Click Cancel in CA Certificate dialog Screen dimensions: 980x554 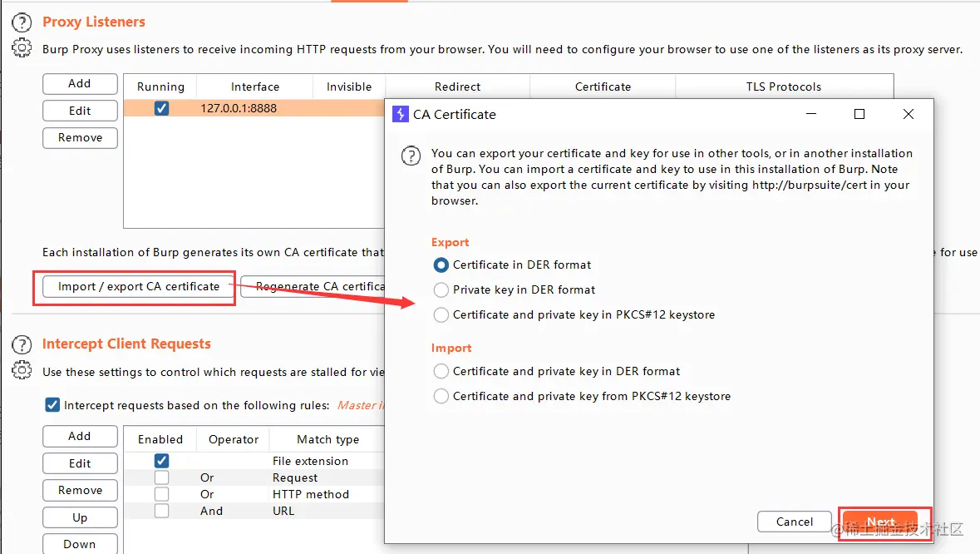(795, 522)
